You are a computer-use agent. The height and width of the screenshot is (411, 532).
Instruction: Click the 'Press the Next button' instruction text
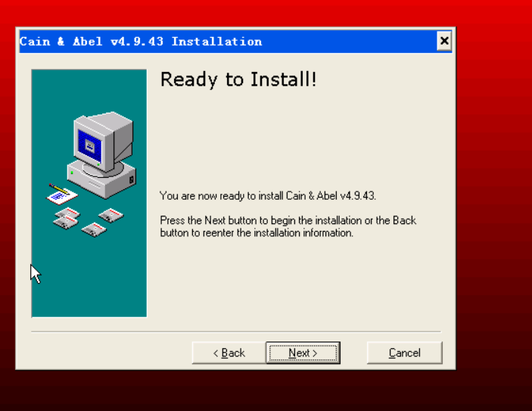pos(288,226)
